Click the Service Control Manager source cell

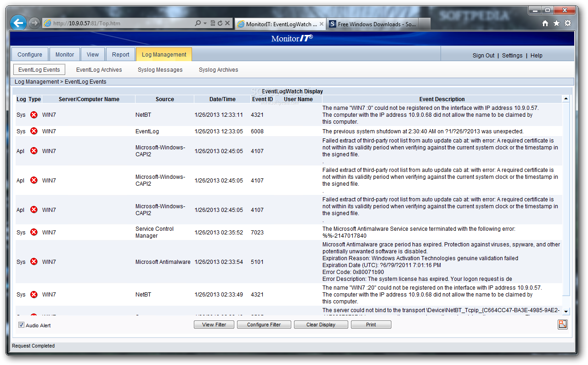(154, 232)
